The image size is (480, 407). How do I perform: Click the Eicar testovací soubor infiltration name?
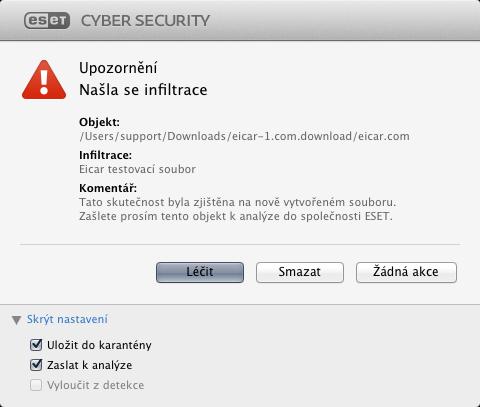point(137,169)
